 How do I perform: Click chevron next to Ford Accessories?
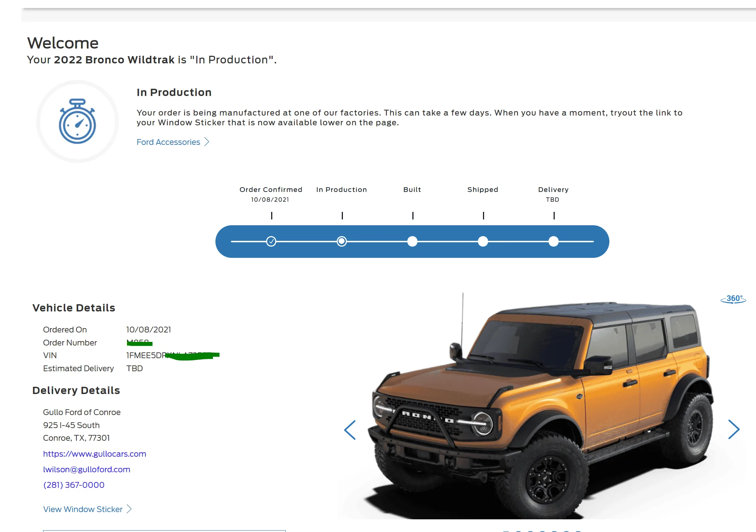click(x=207, y=142)
